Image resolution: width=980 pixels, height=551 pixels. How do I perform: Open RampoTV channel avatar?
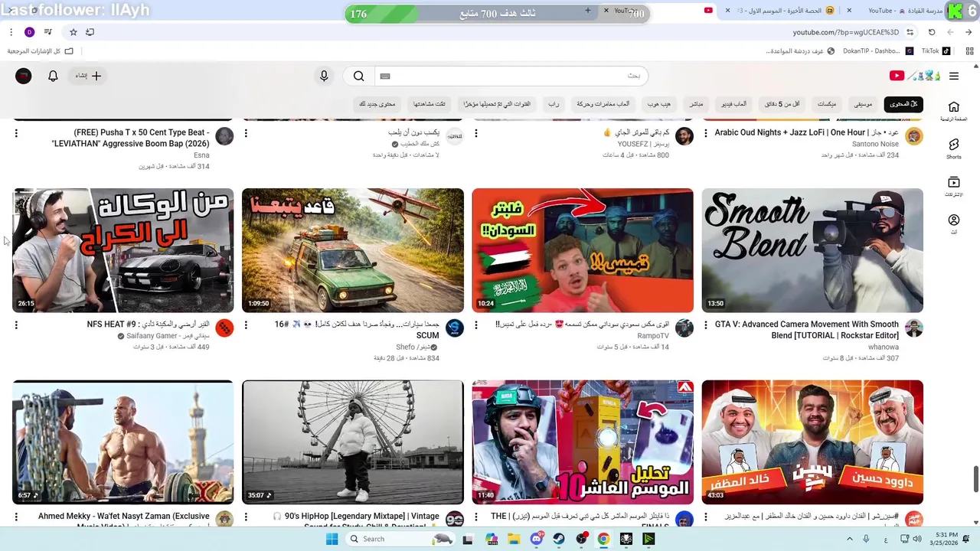684,328
